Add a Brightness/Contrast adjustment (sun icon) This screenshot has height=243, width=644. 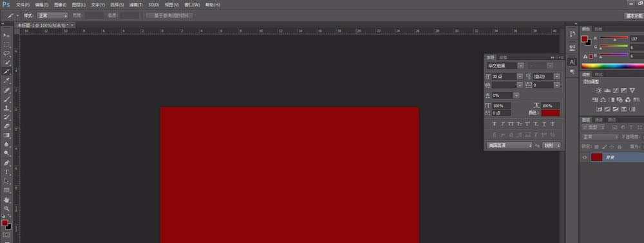tap(598, 90)
